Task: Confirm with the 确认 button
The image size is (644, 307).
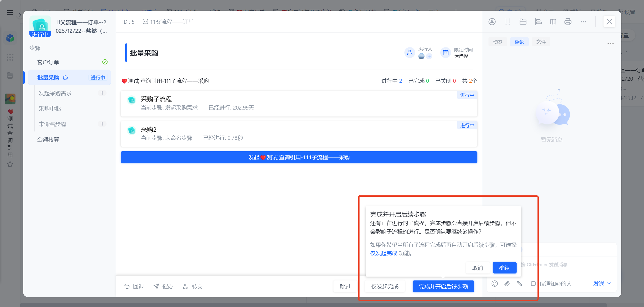Action: pos(504,268)
